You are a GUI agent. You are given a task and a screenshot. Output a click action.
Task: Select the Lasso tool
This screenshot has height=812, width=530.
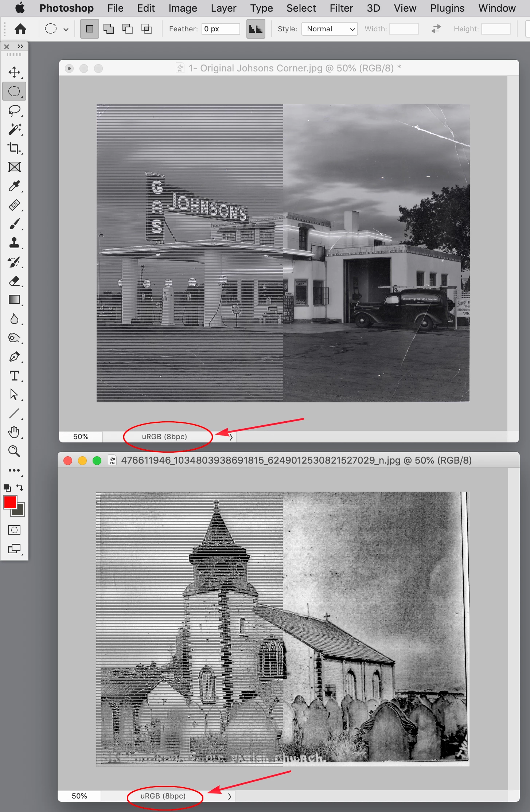pos(14,110)
